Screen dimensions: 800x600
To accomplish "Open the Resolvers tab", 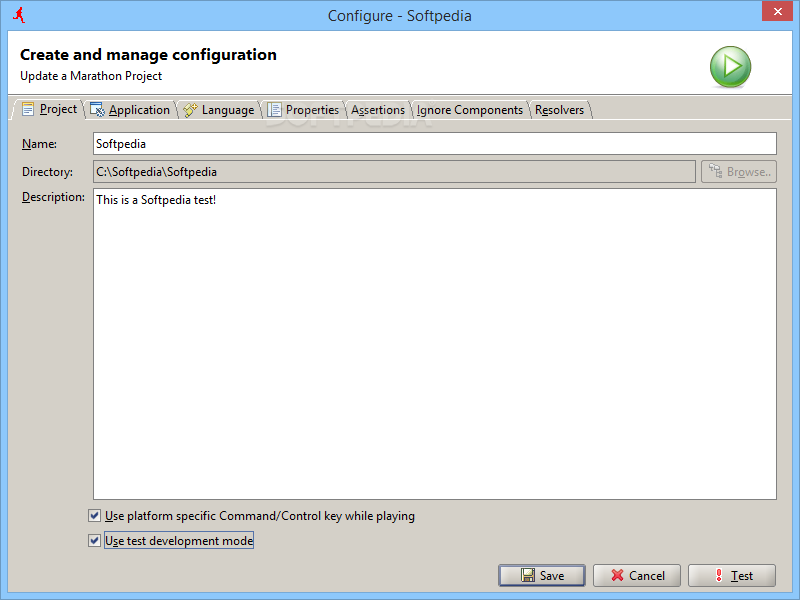I will point(560,110).
